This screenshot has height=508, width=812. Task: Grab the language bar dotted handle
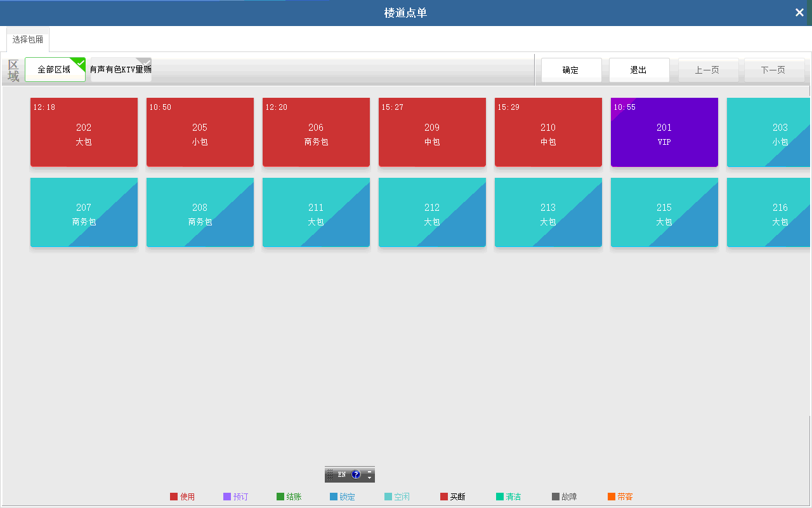point(329,474)
